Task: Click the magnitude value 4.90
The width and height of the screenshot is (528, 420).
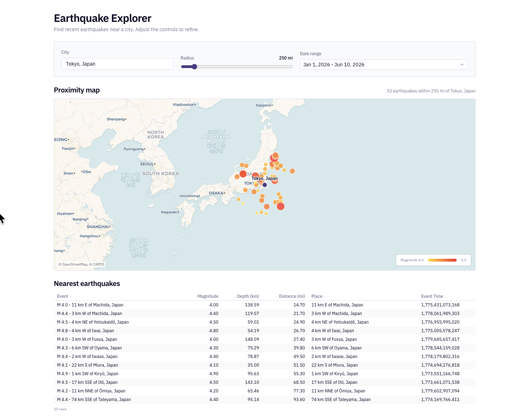Action: (214, 374)
